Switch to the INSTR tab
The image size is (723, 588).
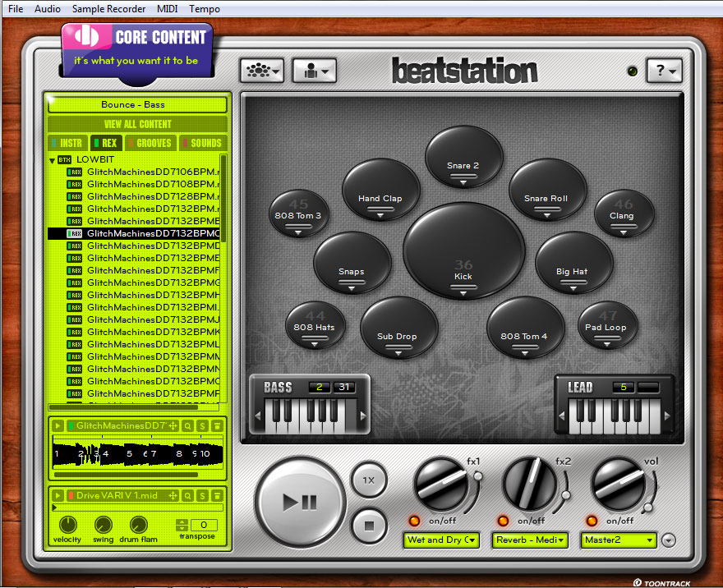point(67,144)
